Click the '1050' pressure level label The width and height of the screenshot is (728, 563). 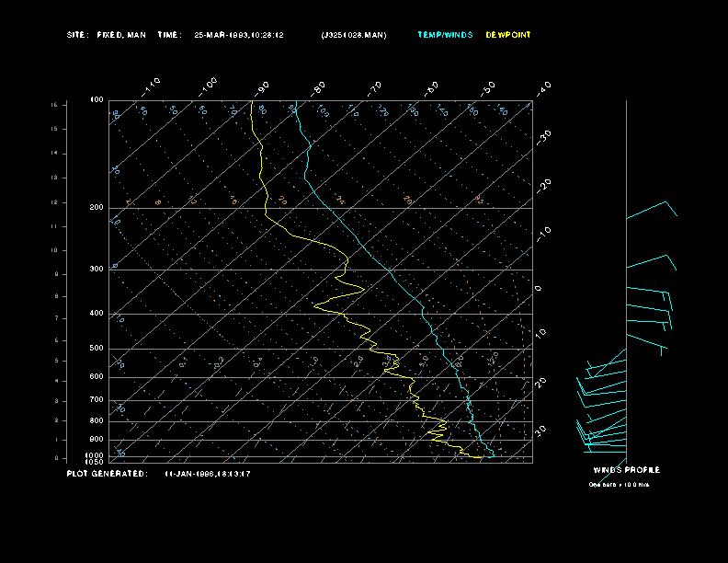(95, 462)
